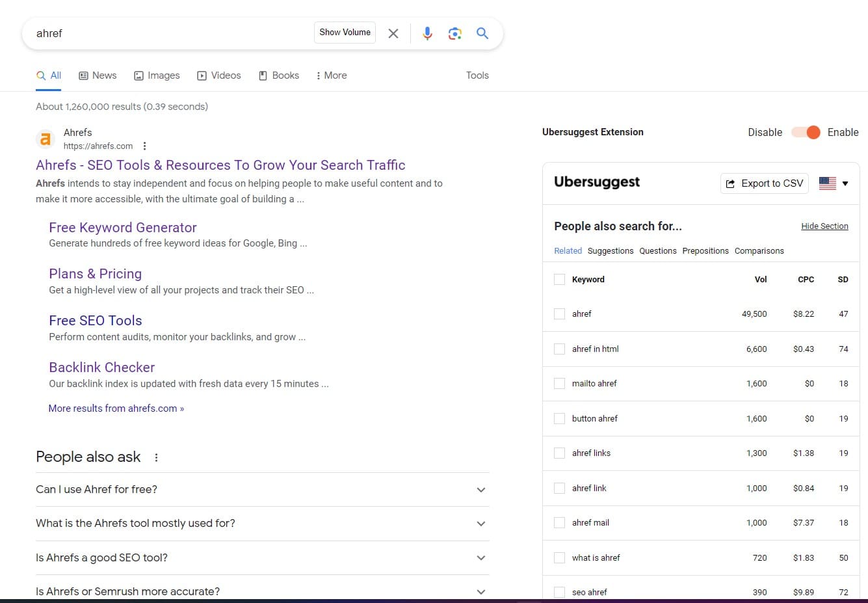
Task: Open the Plans & Pricing sitelink
Action: point(96,274)
